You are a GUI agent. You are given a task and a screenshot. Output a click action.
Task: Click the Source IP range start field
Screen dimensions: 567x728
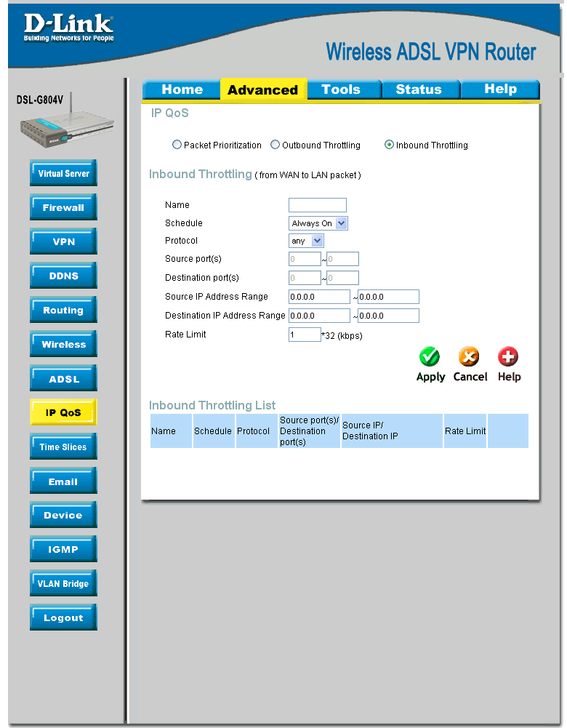[x=319, y=297]
